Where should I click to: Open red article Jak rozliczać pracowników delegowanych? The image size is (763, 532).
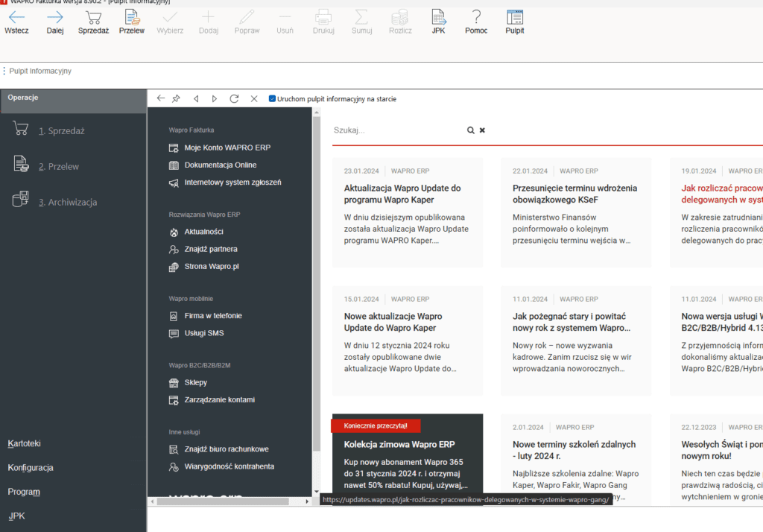pyautogui.click(x=721, y=194)
